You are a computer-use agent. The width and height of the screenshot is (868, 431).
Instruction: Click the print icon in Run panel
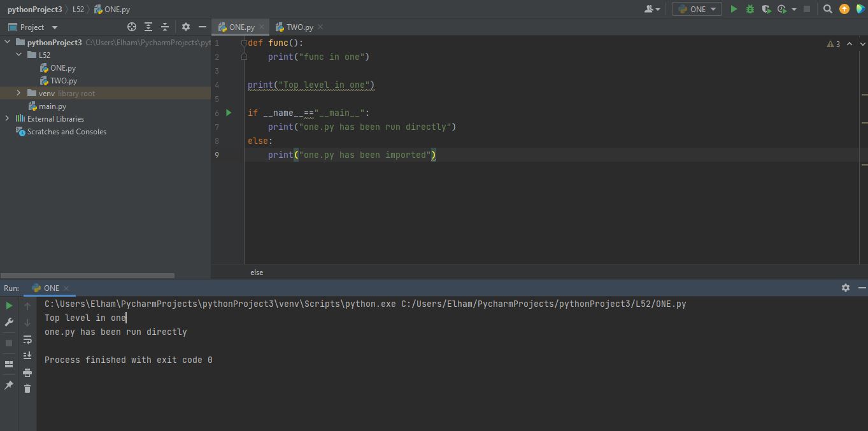(27, 372)
